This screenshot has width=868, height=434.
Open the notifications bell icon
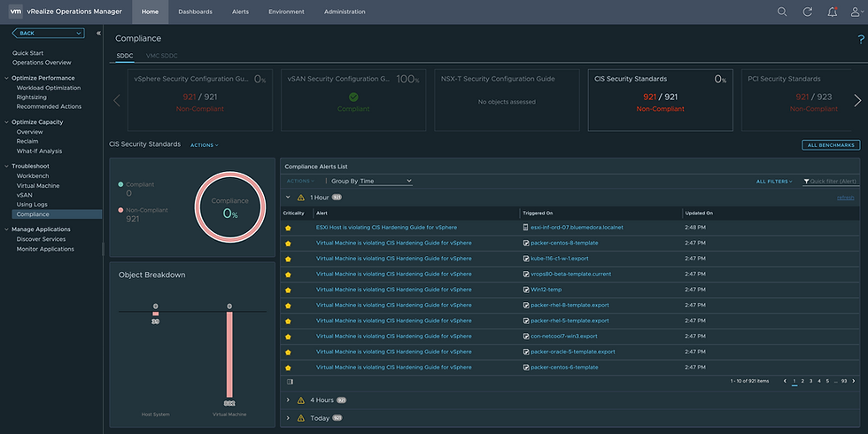click(832, 12)
